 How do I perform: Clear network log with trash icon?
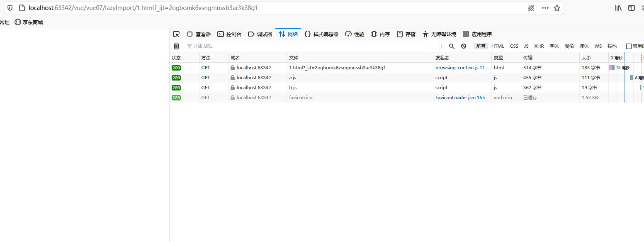(x=176, y=46)
